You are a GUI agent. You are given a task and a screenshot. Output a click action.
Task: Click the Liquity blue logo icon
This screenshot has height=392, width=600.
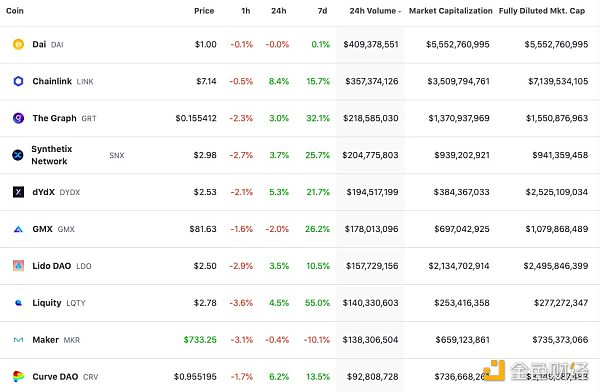click(18, 303)
